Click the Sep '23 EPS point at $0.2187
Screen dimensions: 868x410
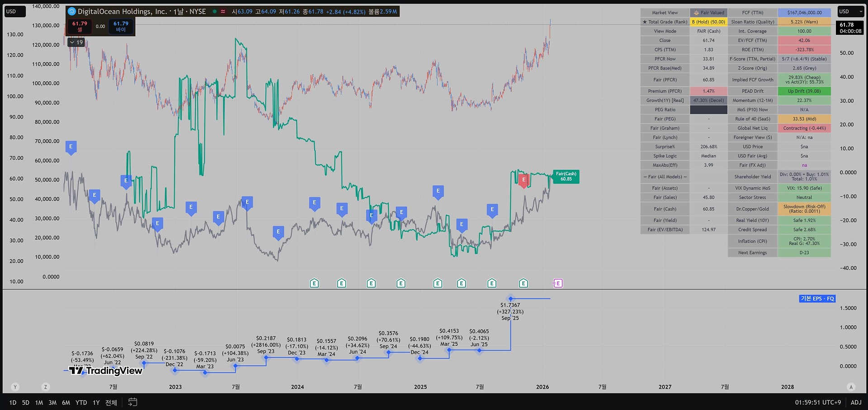[266, 358]
